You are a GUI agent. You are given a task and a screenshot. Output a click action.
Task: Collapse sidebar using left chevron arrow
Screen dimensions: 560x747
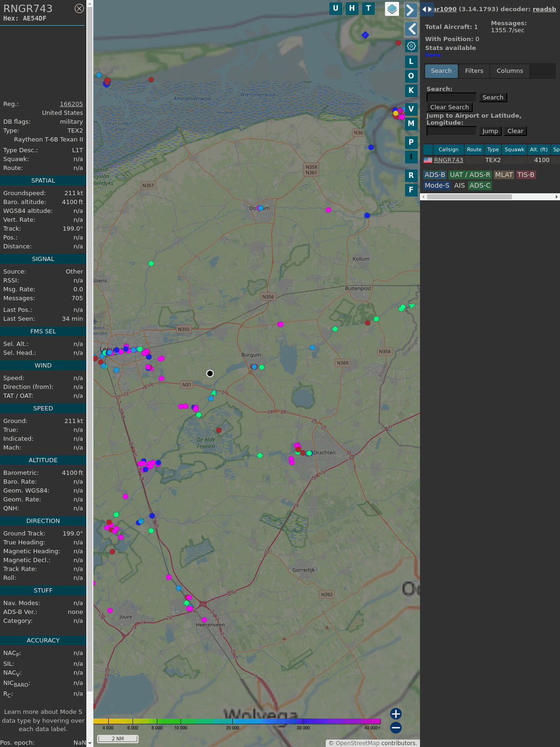411,29
